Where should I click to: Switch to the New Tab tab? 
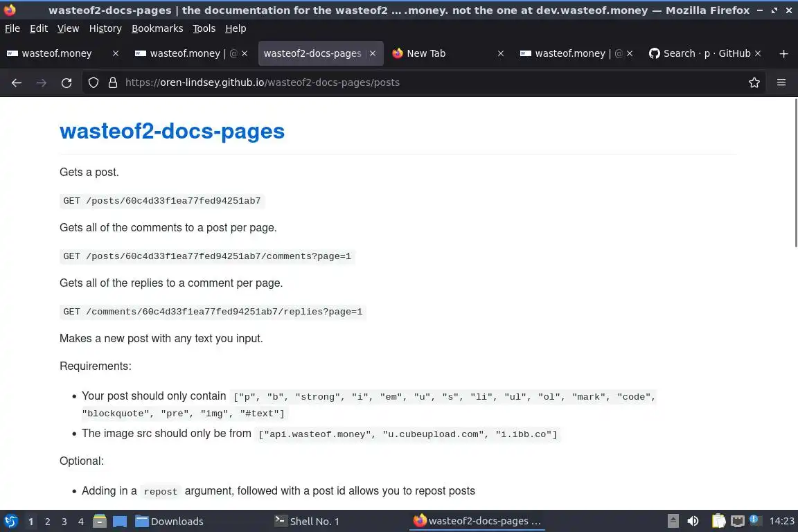[426, 53]
